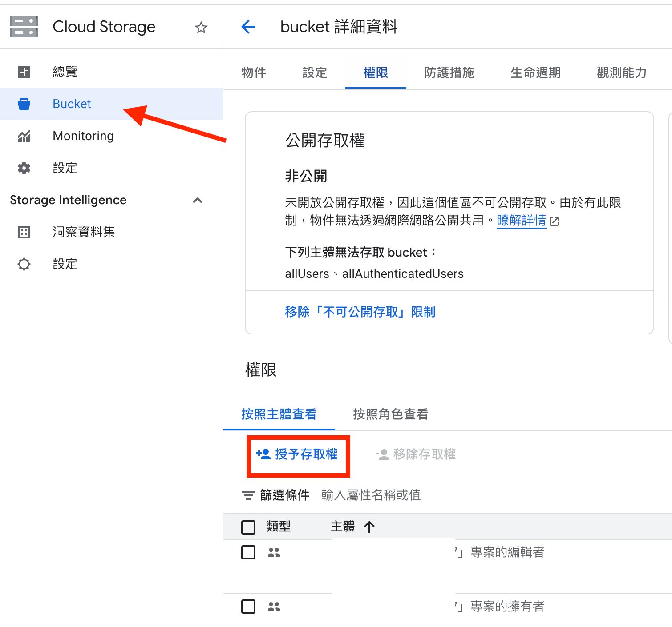This screenshot has width=672, height=627.
Task: Switch to the 生命週期 tab
Action: coord(535,72)
